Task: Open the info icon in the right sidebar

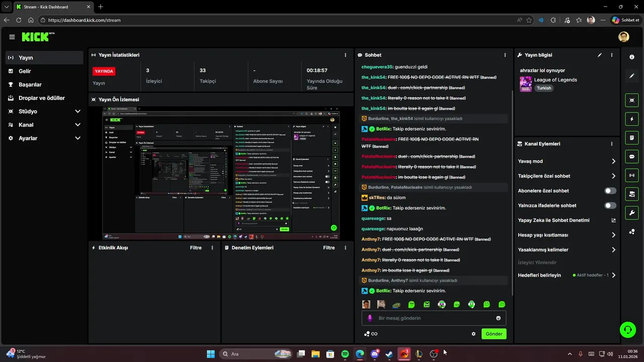Action: pos(632,57)
